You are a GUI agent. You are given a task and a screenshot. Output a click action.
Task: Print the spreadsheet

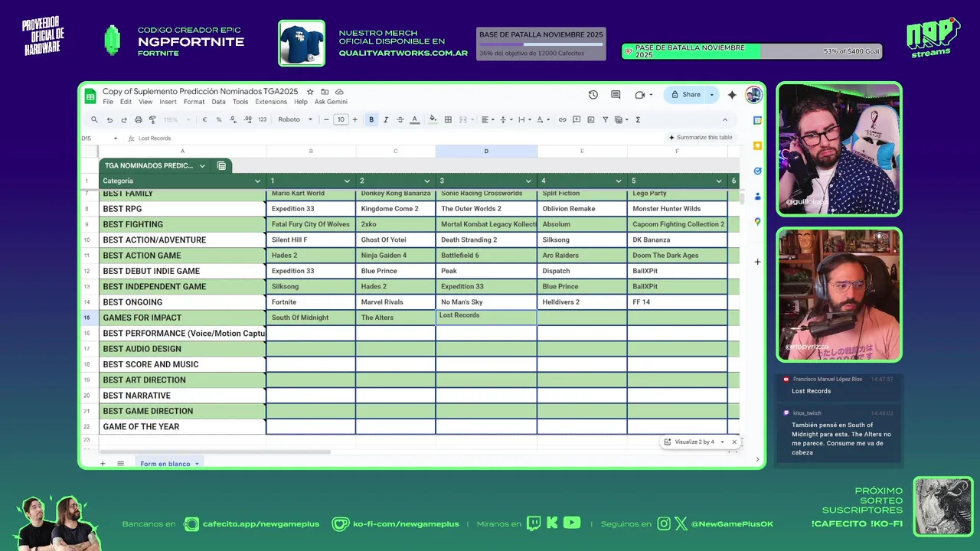(139, 119)
